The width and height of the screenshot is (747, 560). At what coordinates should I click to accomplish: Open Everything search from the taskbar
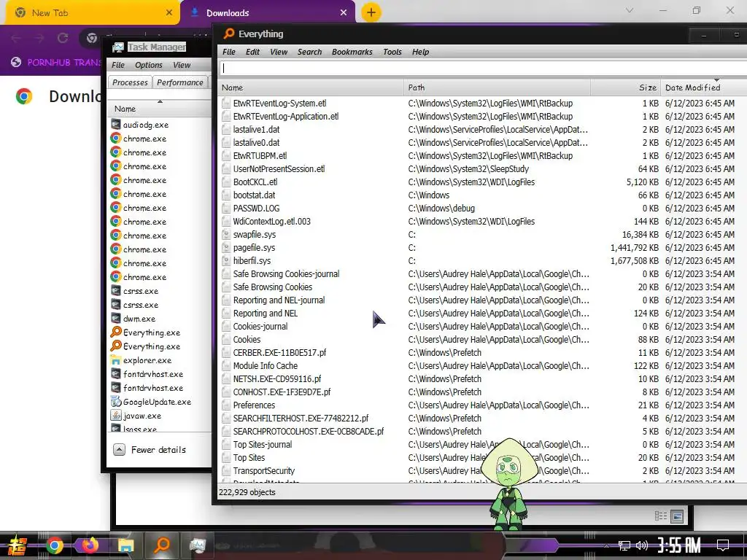[x=162, y=544]
